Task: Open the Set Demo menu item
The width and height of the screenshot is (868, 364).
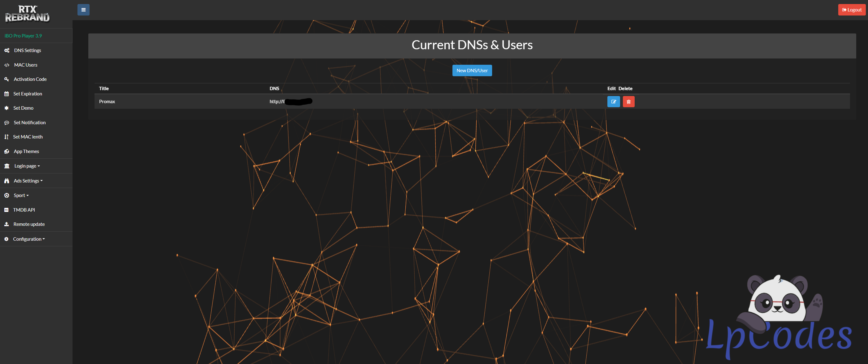Action: pos(23,108)
